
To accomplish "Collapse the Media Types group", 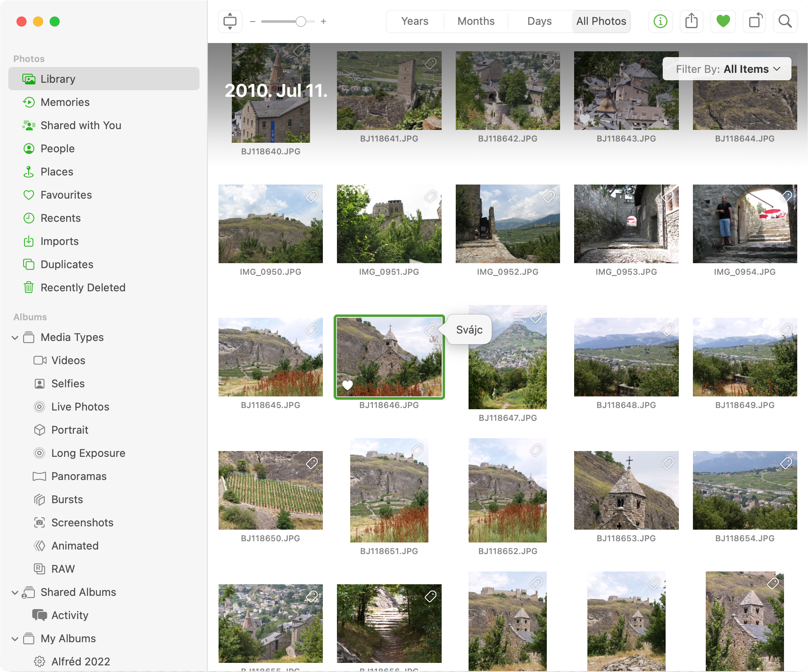I will (x=15, y=338).
